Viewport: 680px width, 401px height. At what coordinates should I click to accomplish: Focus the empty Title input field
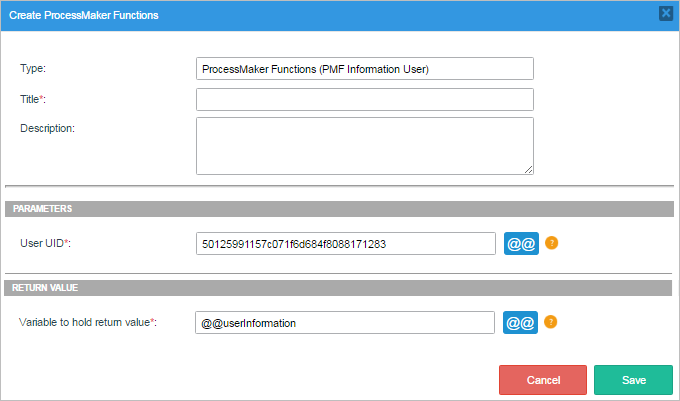tap(364, 99)
